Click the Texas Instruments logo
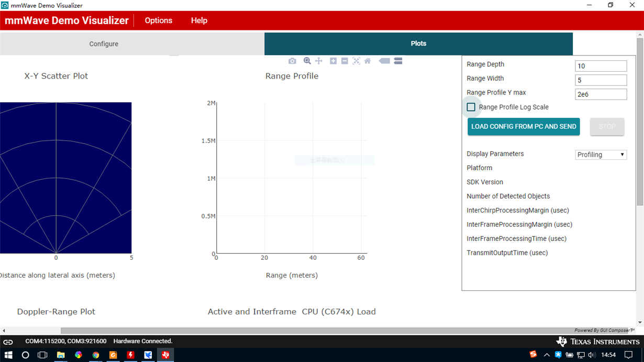 coord(597,342)
